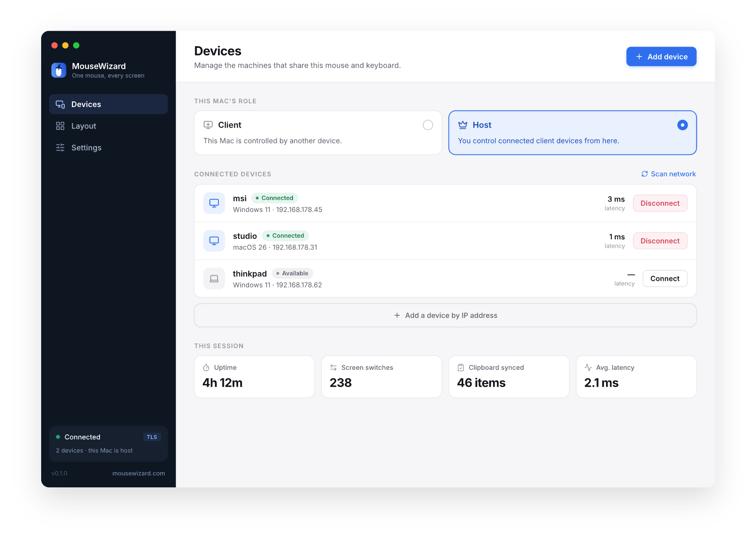Screen dimensions: 756x539
Task: Click the Uptime stopwatch icon
Action: click(206, 368)
